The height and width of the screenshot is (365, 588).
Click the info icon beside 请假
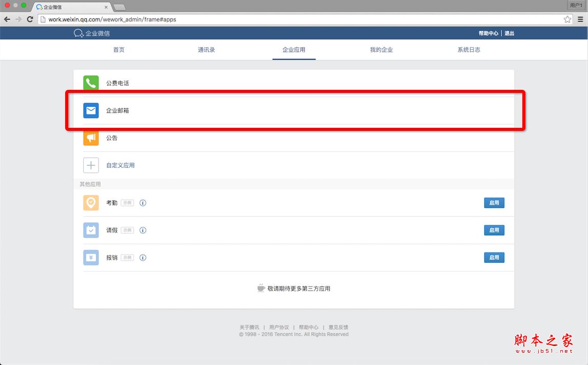point(143,230)
